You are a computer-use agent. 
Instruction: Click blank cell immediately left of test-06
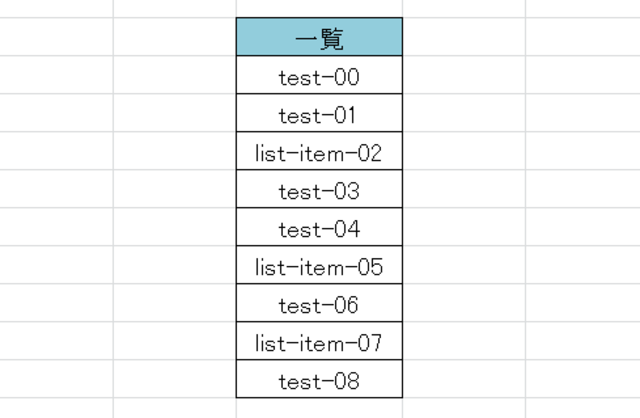pyautogui.click(x=175, y=304)
